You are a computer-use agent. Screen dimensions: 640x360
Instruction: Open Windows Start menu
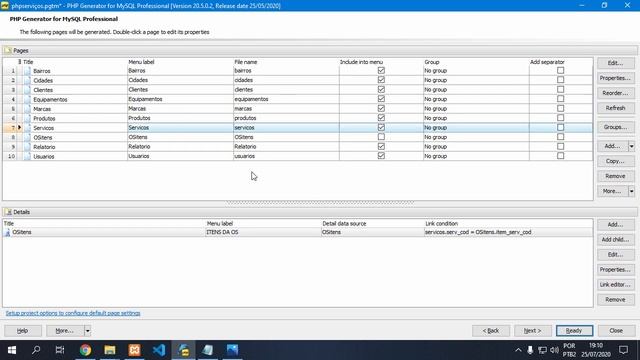(12, 350)
